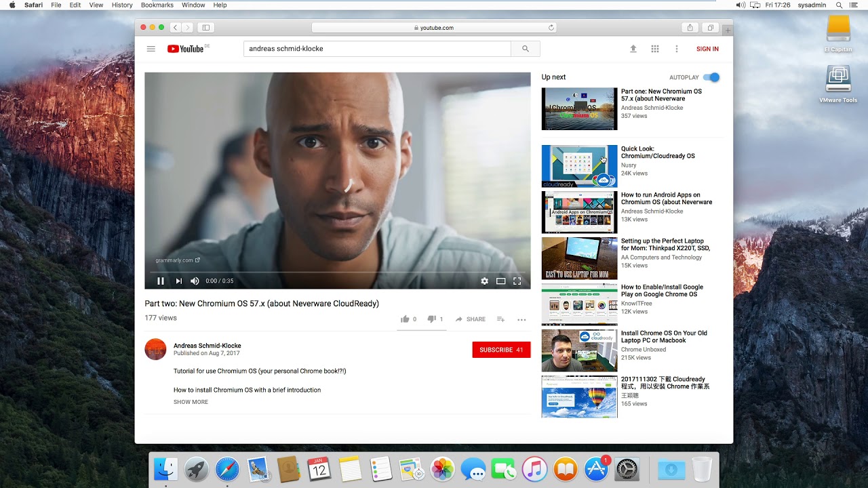Screen dimensions: 868x488
Task: Toggle the Autoplay switch
Action: tap(711, 77)
